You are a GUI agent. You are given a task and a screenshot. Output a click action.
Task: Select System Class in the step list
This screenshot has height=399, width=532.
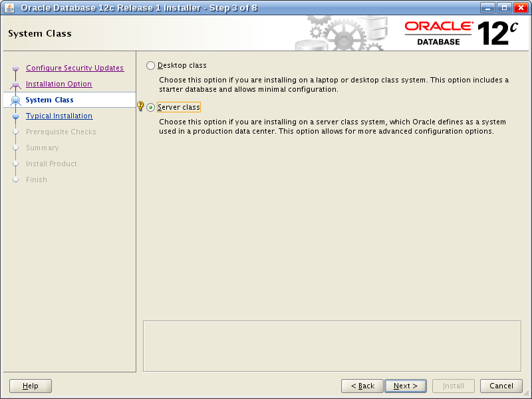[49, 100]
